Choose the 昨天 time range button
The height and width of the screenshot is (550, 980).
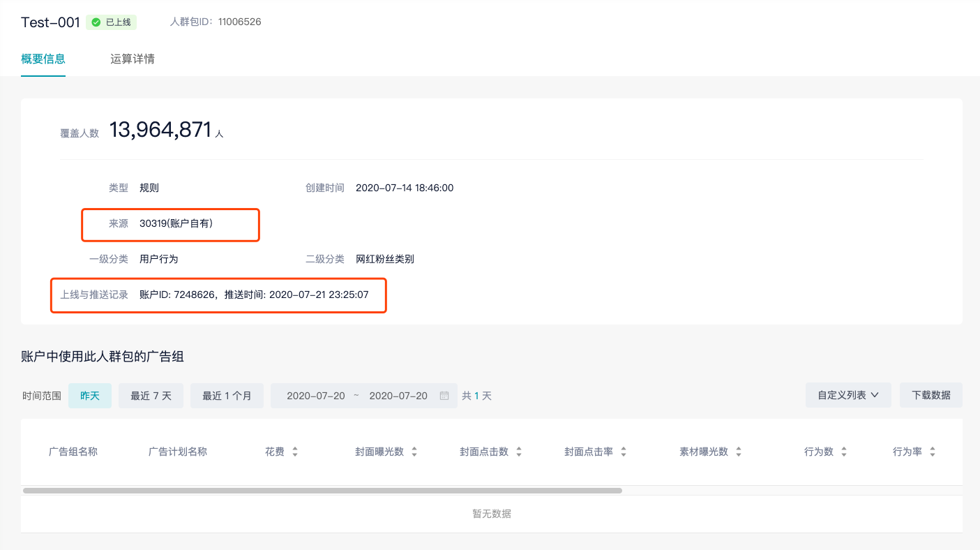(x=90, y=396)
